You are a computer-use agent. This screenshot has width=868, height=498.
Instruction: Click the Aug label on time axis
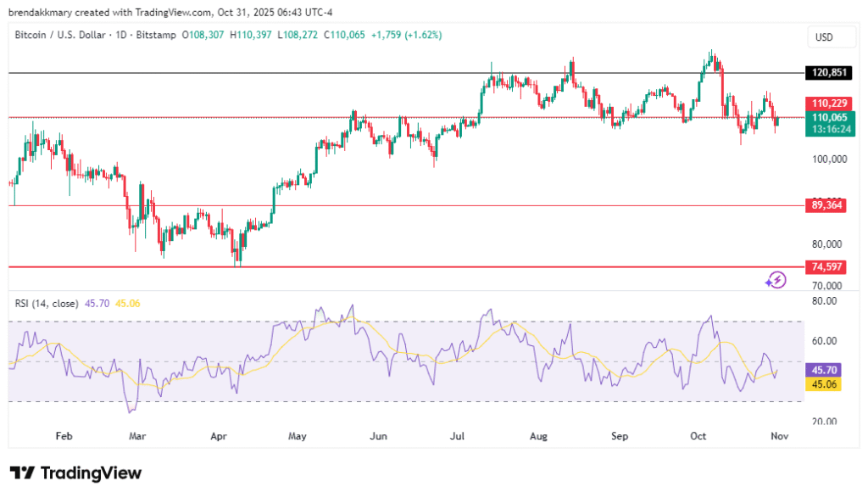pyautogui.click(x=539, y=436)
